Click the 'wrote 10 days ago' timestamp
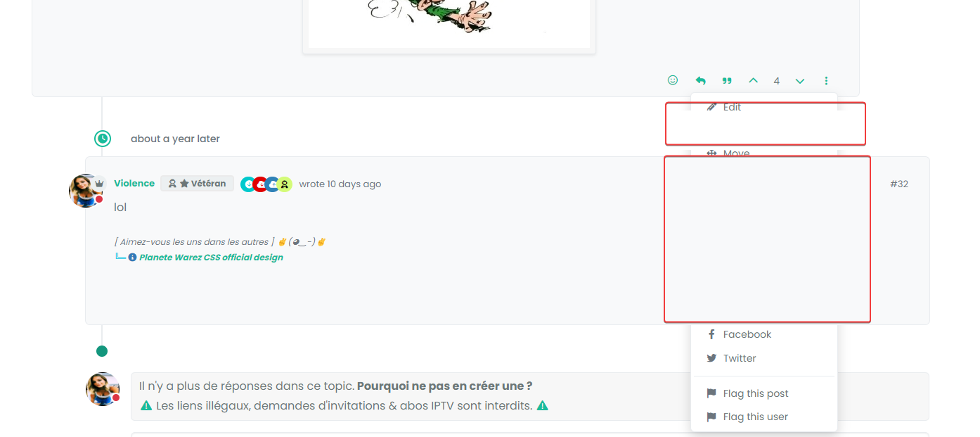Image resolution: width=980 pixels, height=437 pixels. coord(340,184)
